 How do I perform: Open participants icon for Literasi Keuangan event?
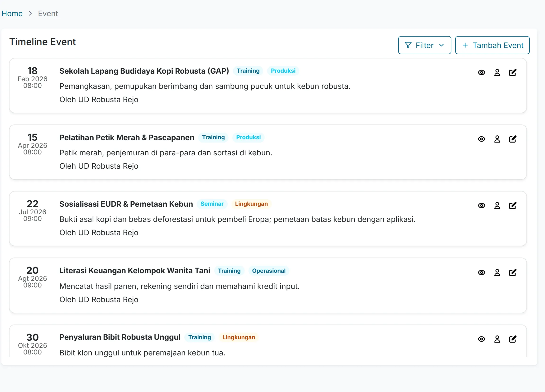(x=497, y=272)
